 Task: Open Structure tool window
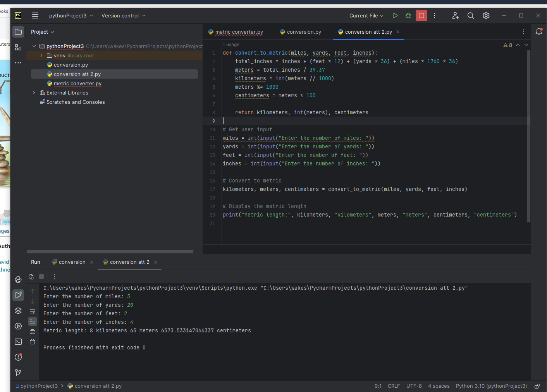tap(18, 47)
